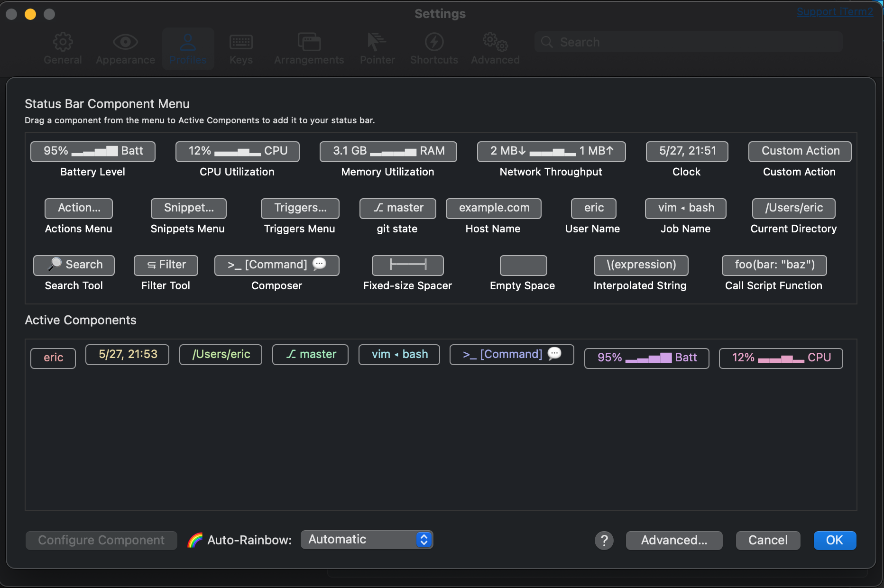Click the yellow minimize window button

point(30,14)
